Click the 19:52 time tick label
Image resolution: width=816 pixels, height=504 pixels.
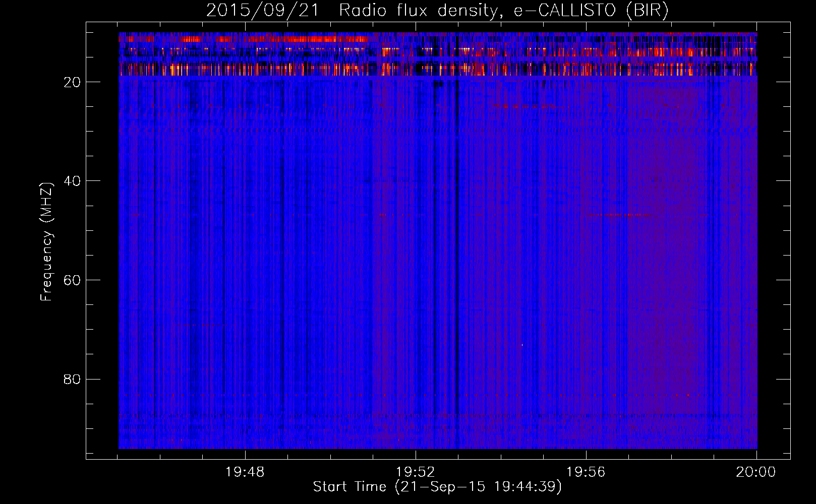point(416,472)
